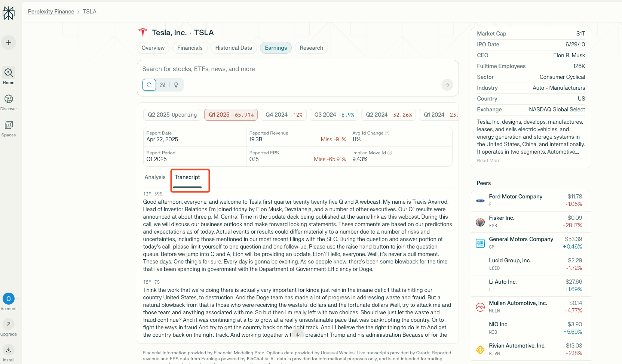Click the Perplexity logo icon

9,13
